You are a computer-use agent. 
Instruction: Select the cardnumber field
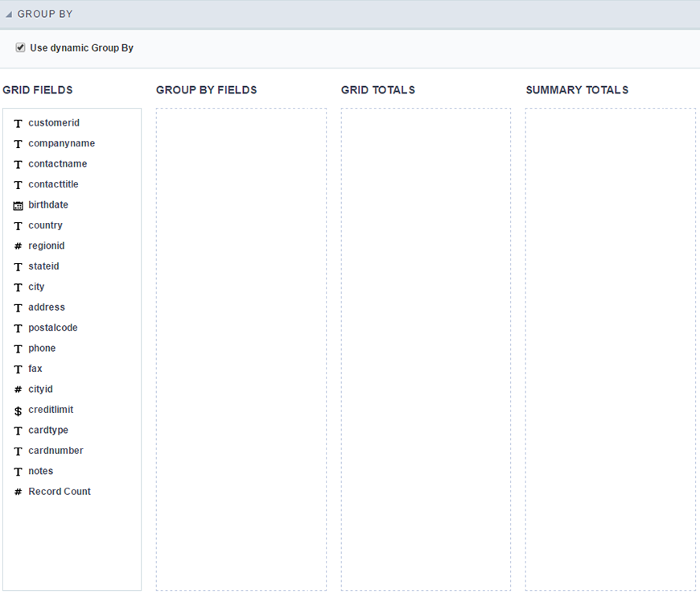(56, 450)
